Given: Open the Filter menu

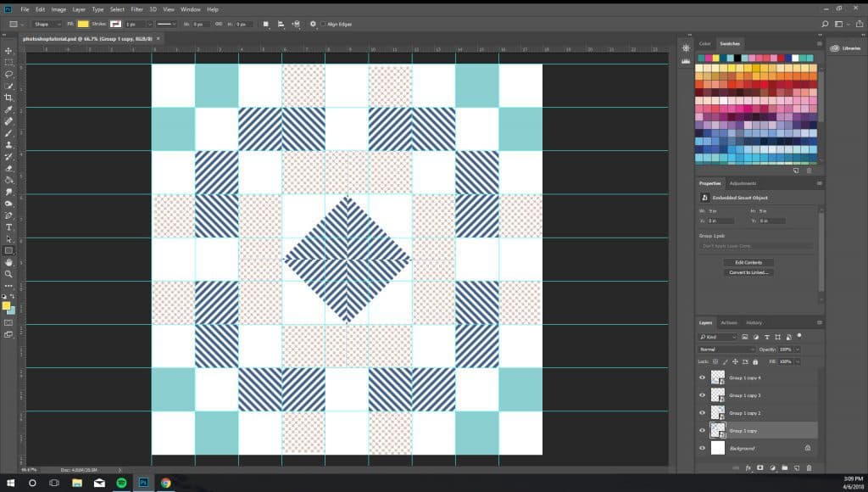Looking at the screenshot, I should point(136,9).
